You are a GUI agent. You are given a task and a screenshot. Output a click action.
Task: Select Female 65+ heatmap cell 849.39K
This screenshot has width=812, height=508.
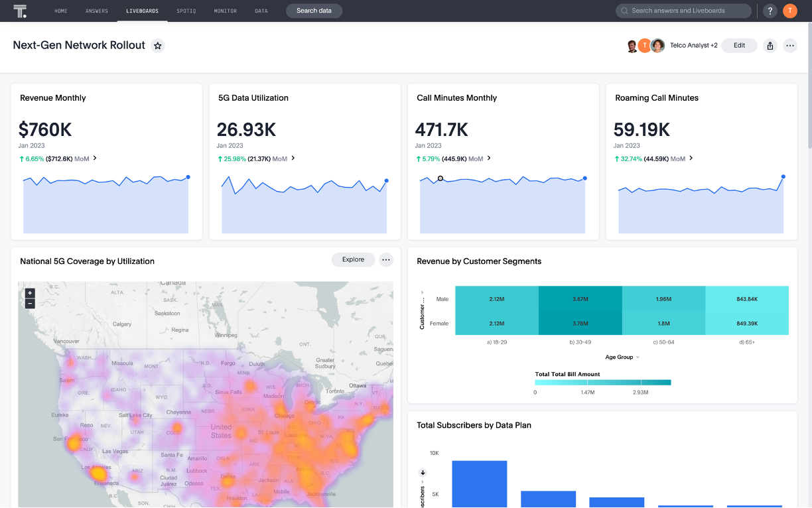click(x=747, y=324)
